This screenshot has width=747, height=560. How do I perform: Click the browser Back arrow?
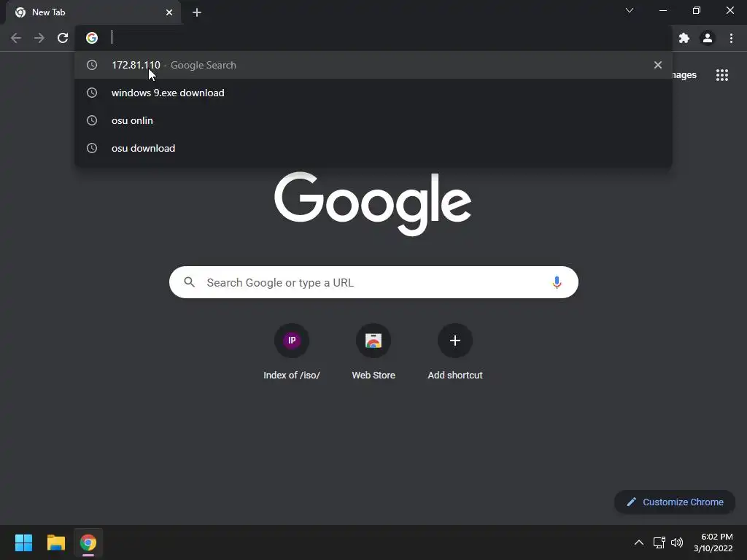coord(16,38)
